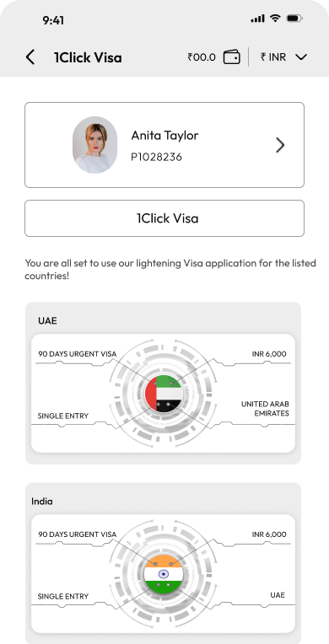
Task: Expand currency list with down chevron
Action: tap(301, 57)
